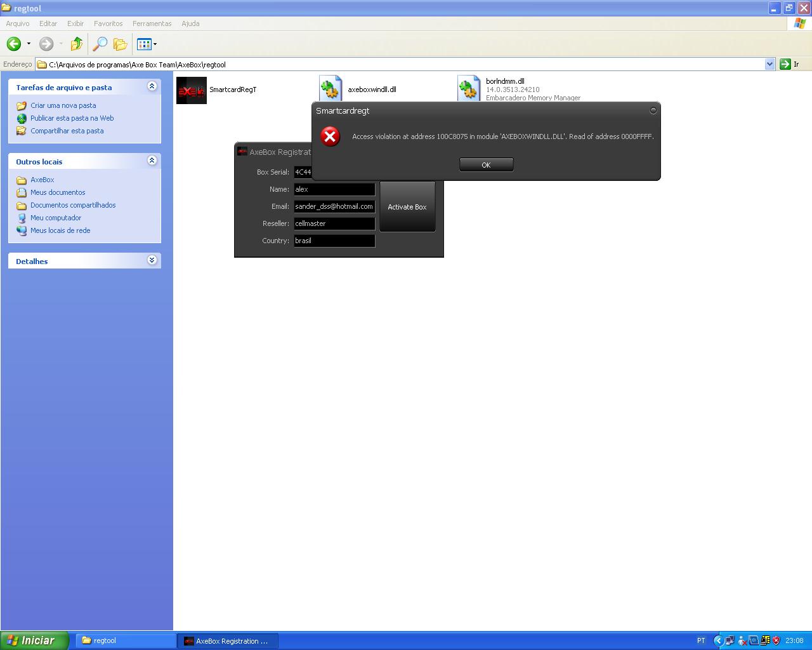This screenshot has width=812, height=650.
Task: Collapse the Outros locais panel
Action: tap(152, 161)
